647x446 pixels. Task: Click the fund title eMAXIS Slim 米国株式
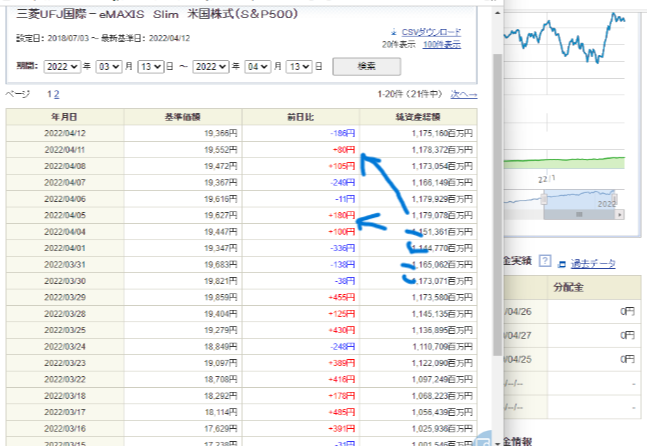[157, 14]
